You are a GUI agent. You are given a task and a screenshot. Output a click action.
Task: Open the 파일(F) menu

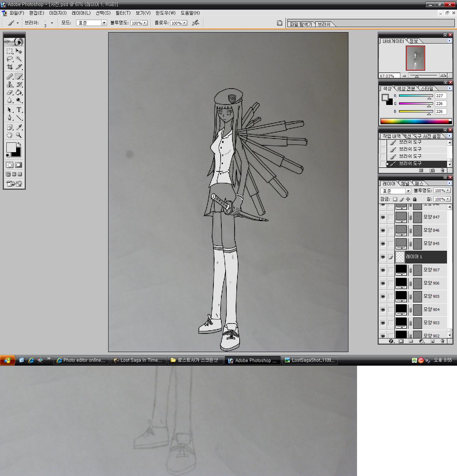(17, 13)
